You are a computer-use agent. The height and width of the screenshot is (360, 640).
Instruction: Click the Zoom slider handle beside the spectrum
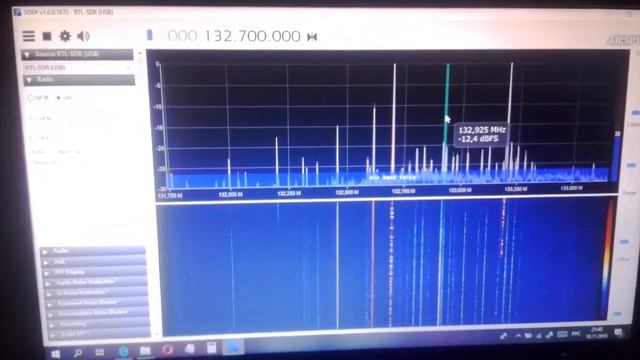(x=636, y=113)
